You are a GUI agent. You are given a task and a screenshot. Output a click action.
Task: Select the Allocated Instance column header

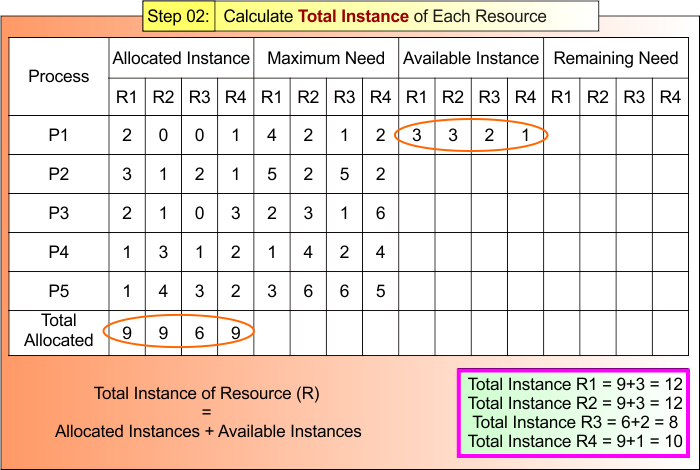[x=181, y=59]
